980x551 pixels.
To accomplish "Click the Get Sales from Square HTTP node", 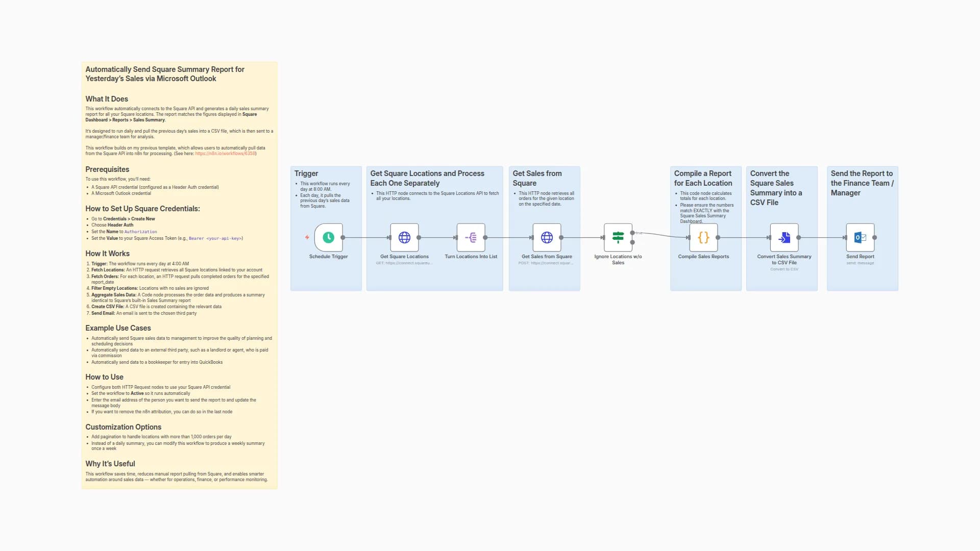I will pyautogui.click(x=547, y=237).
